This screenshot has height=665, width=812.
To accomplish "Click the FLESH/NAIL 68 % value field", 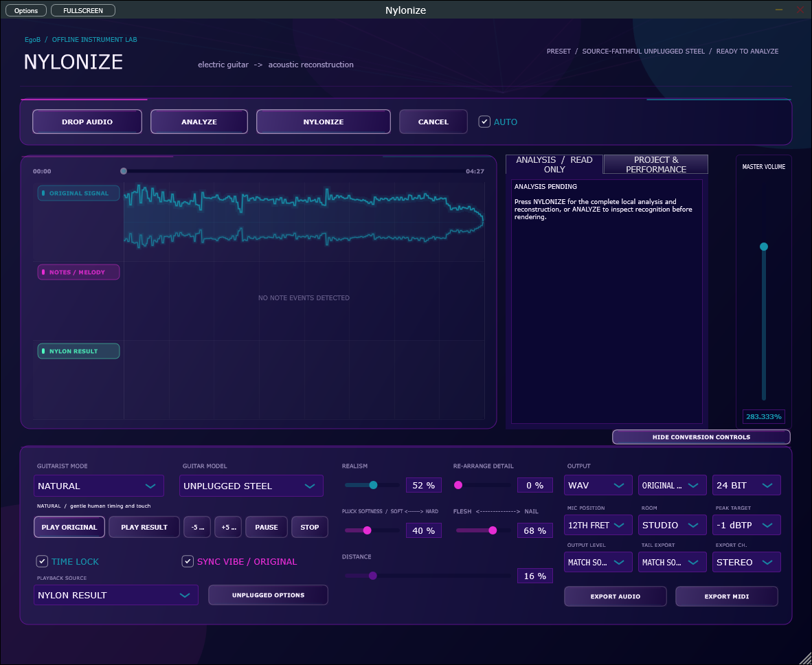I will 535,530.
